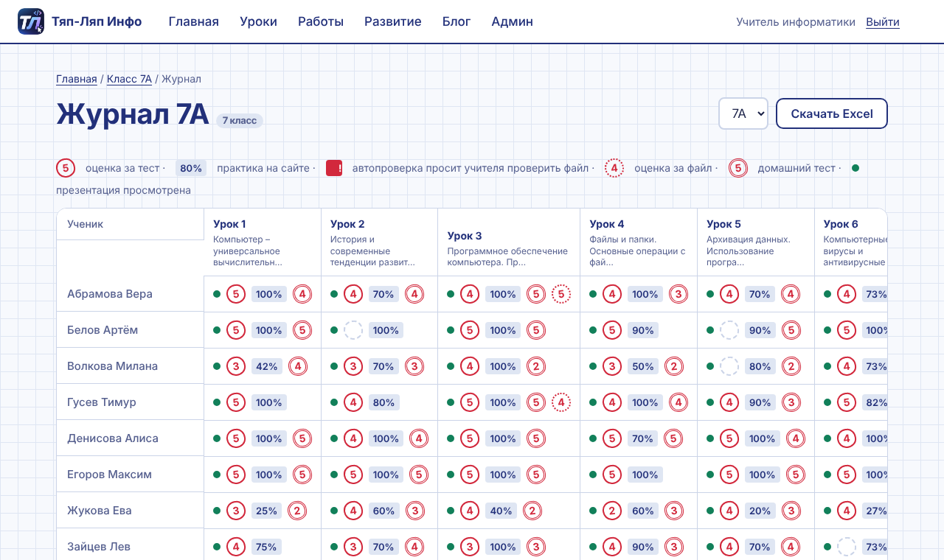Open the 7А class dropdown
Screen dimensions: 944x560
pyautogui.click(x=743, y=113)
